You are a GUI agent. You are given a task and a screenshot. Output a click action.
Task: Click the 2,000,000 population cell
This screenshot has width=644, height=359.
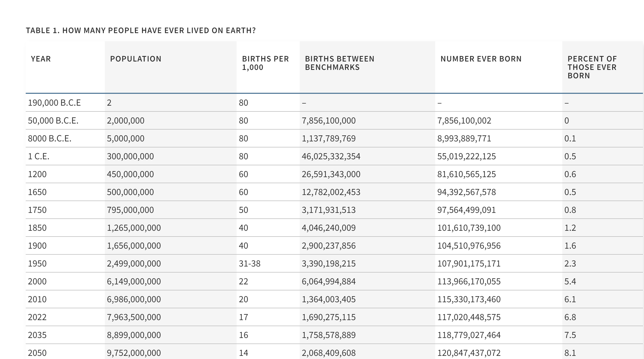[125, 121]
